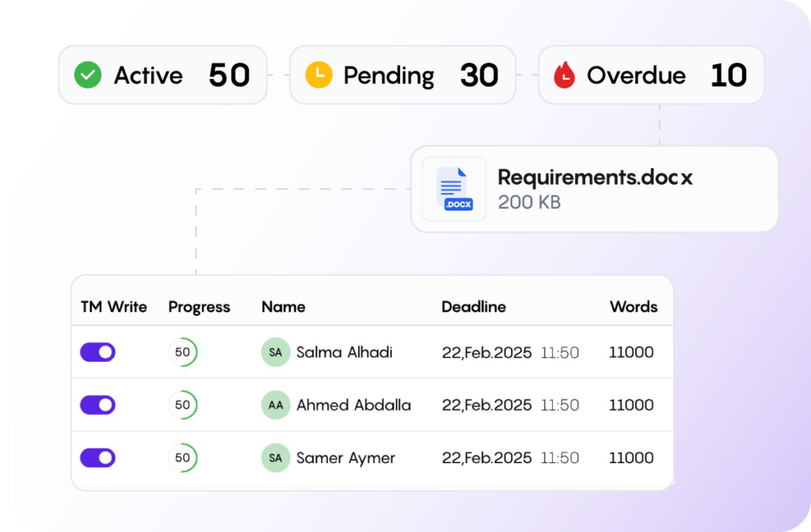This screenshot has width=811, height=532.
Task: Click the Name column header
Action: 284,307
